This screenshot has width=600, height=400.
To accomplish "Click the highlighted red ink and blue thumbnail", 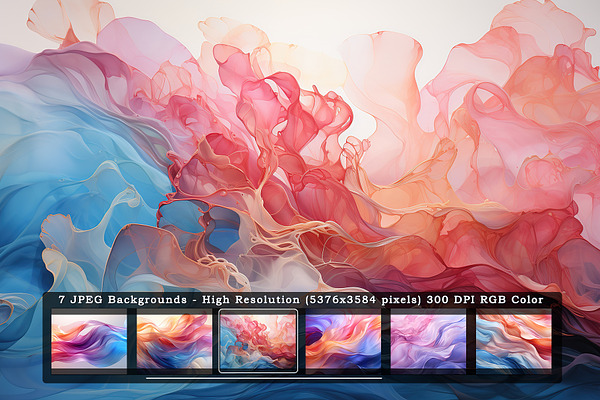I will pyautogui.click(x=258, y=341).
